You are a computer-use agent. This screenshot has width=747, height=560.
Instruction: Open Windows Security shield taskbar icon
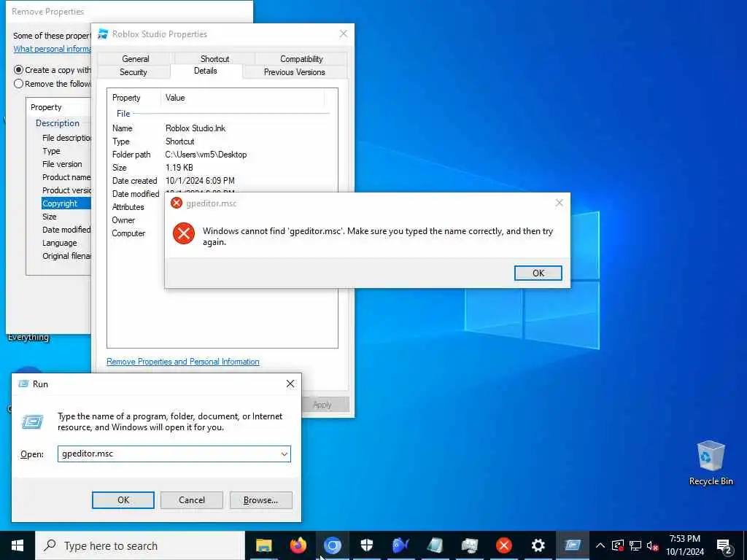pos(367,545)
